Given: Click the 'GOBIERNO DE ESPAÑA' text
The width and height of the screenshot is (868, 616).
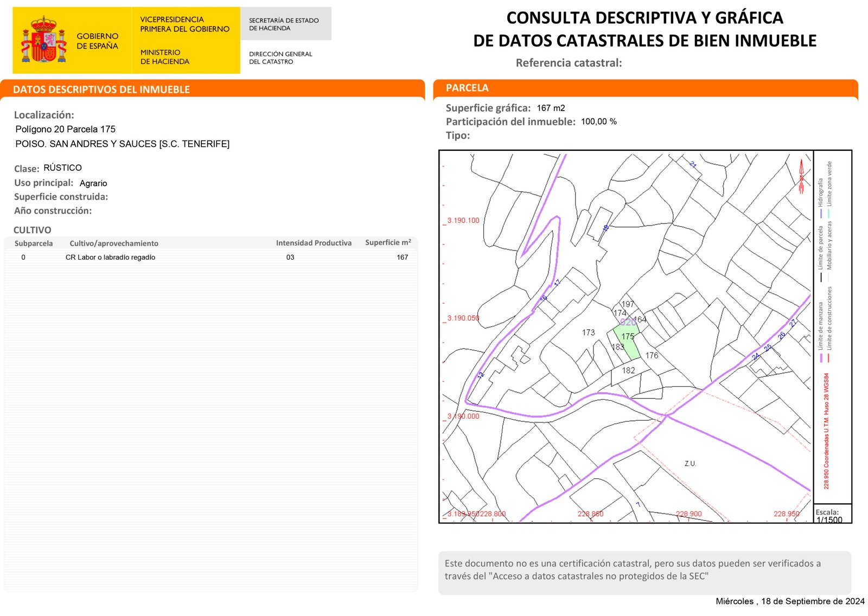Looking at the screenshot, I should tap(97, 41).
